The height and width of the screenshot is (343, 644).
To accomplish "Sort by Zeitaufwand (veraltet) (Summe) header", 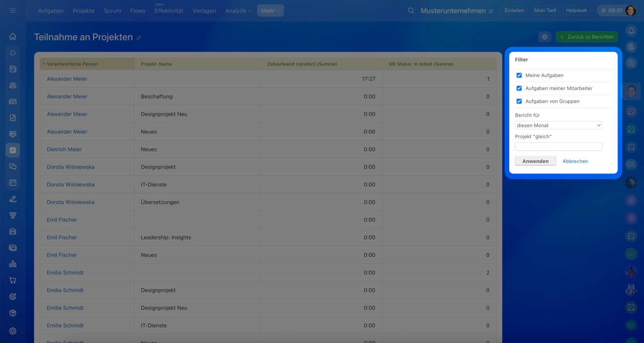I will point(321,64).
